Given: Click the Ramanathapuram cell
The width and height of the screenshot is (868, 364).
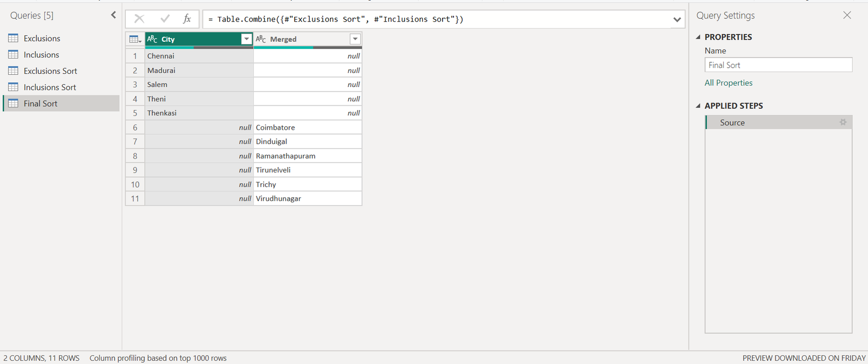Looking at the screenshot, I should pyautogui.click(x=308, y=156).
